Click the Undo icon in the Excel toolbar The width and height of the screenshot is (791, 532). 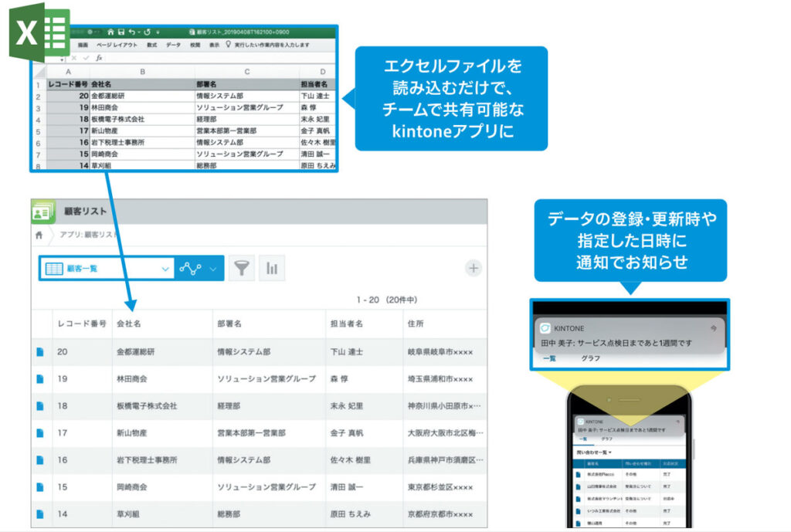tap(134, 32)
